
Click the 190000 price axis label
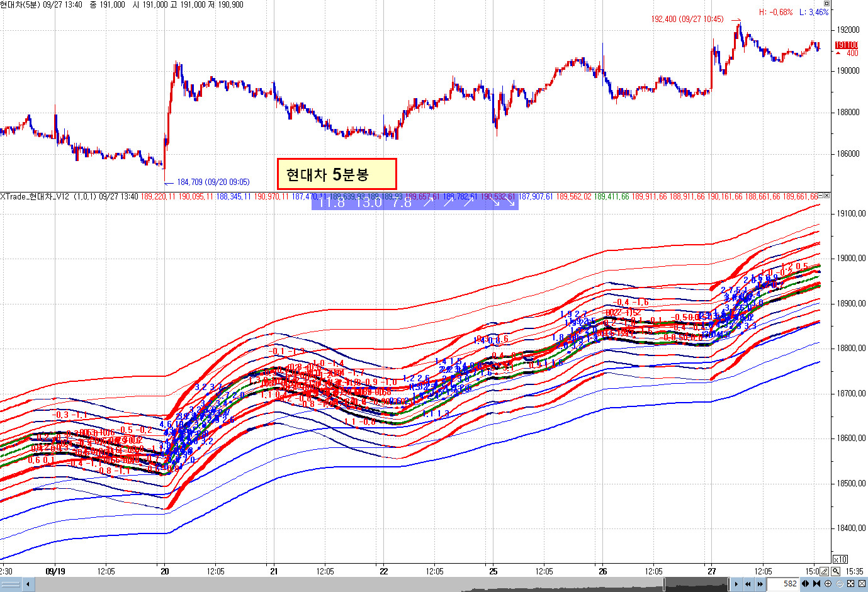pos(848,70)
